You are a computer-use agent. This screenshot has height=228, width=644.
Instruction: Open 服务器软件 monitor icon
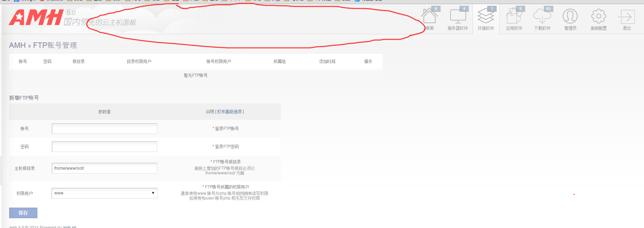point(458,17)
